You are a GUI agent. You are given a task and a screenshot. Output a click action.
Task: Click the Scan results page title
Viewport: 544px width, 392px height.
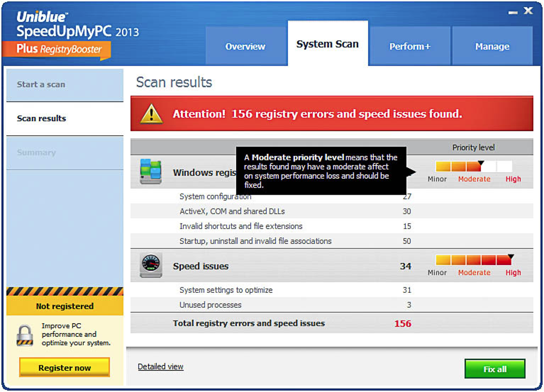coord(174,82)
